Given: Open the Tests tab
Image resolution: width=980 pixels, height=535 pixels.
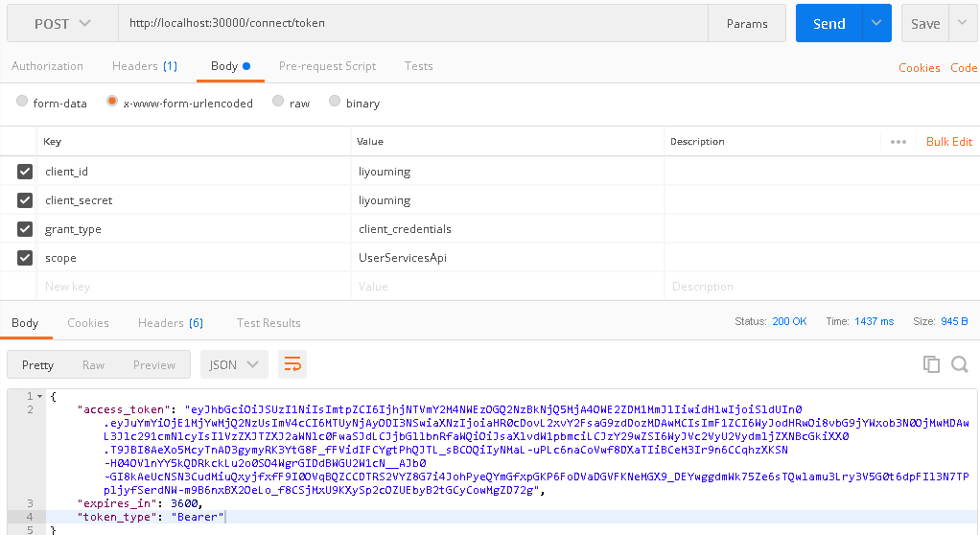Looking at the screenshot, I should point(419,66).
